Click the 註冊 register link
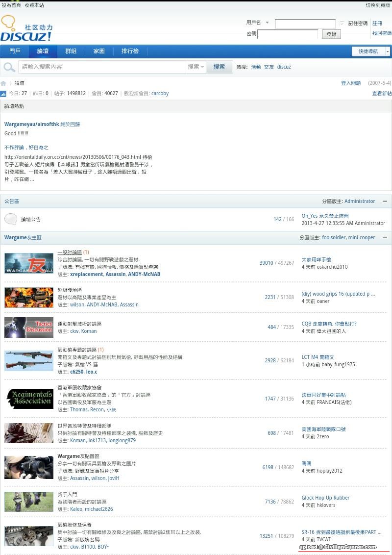Viewport: 392px width, 555px height. [x=377, y=24]
